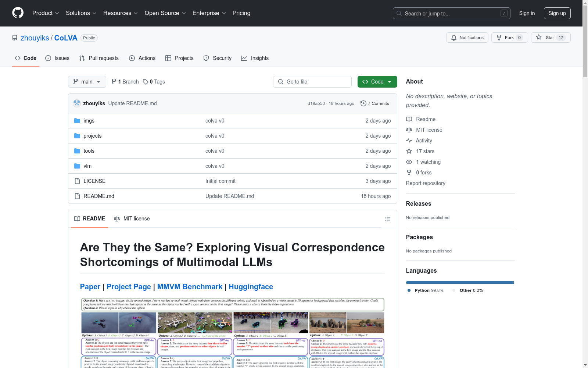Screen dimensions: 588x368
Task: Star the CoLVA repository
Action: 550,38
